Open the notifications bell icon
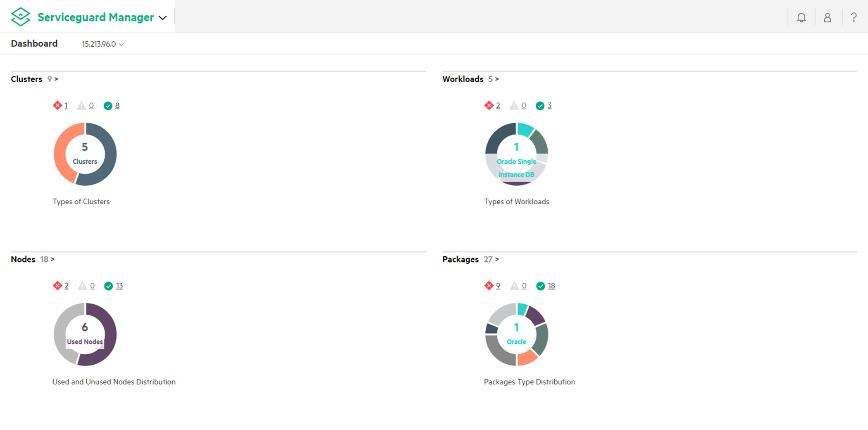 801,17
